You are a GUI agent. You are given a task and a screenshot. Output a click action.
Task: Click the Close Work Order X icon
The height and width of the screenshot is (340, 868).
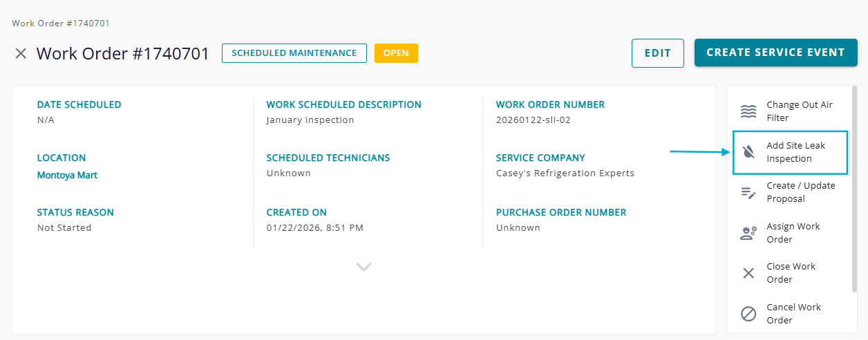pyautogui.click(x=748, y=273)
